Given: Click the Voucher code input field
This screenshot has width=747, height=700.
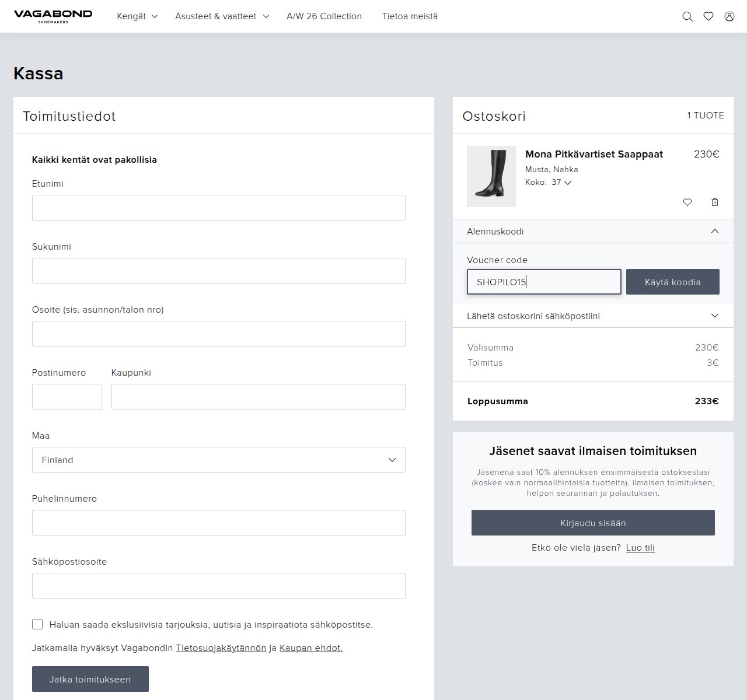Looking at the screenshot, I should point(544,282).
